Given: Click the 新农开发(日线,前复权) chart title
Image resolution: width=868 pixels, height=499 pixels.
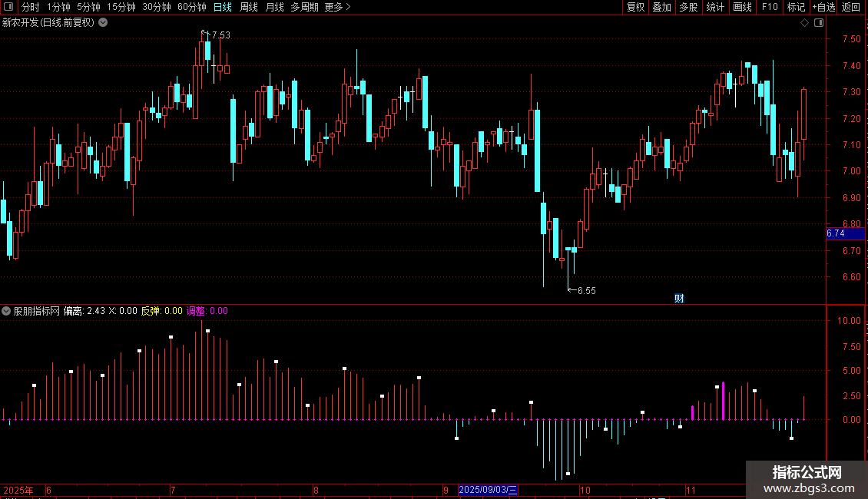Looking at the screenshot, I should click(x=48, y=23).
